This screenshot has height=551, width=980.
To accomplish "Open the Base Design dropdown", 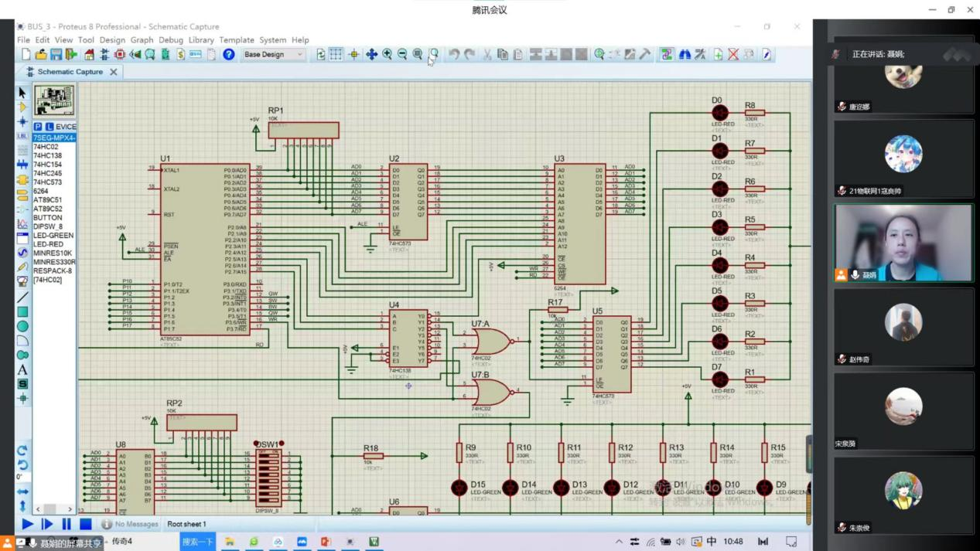I will pyautogui.click(x=274, y=55).
